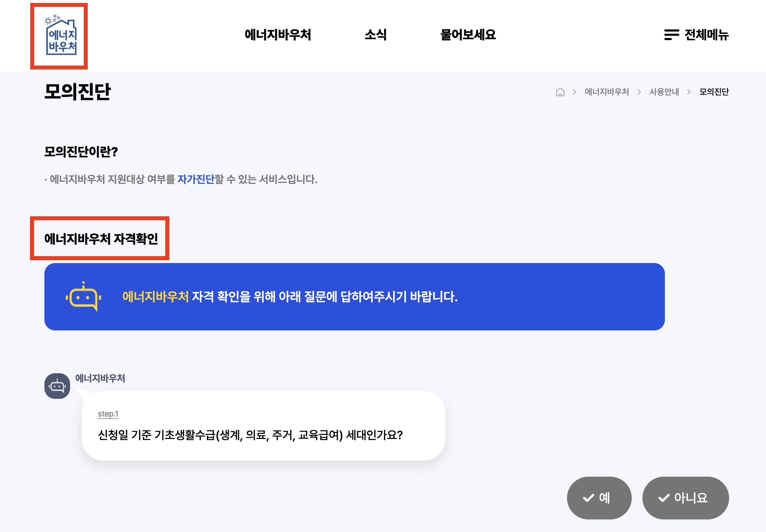The height and width of the screenshot is (532, 766).
Task: Click the step.1 underlined label
Action: [x=108, y=414]
